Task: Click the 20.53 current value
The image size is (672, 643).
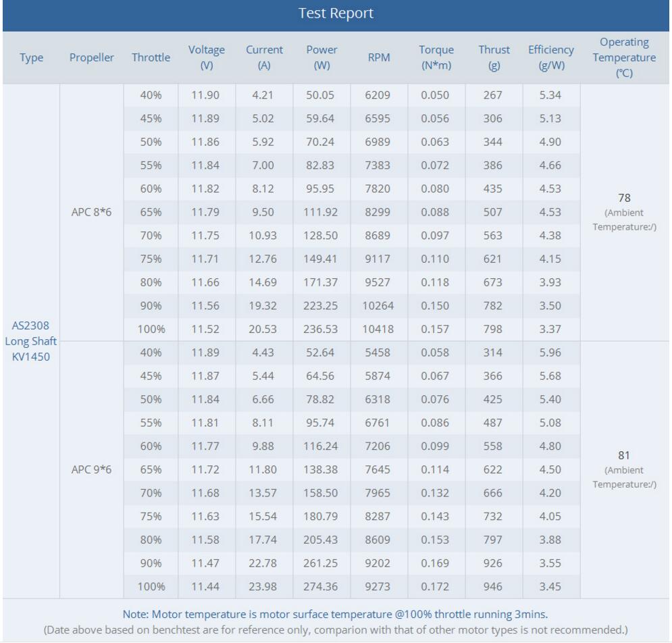Action: [x=263, y=328]
